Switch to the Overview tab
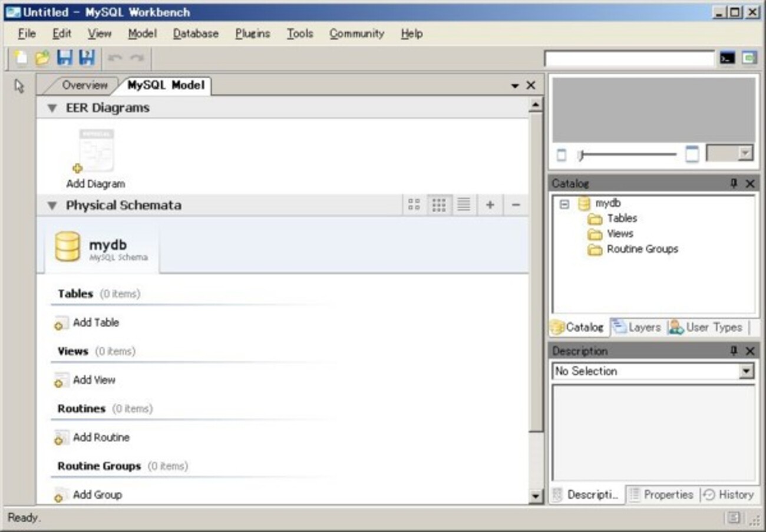Image resolution: width=766 pixels, height=532 pixels. (85, 85)
